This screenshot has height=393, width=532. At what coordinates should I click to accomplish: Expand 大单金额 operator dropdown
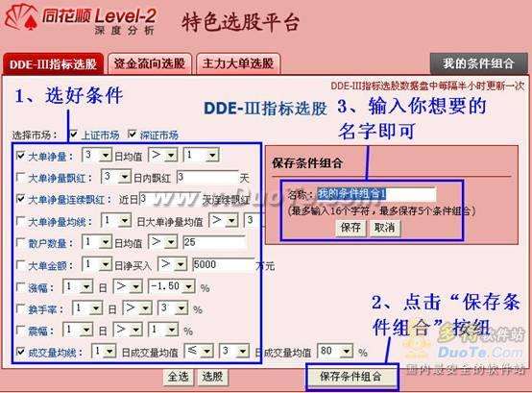[x=173, y=264]
